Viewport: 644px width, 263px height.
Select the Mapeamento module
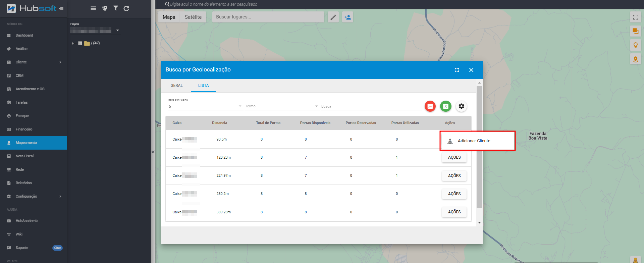tap(34, 143)
